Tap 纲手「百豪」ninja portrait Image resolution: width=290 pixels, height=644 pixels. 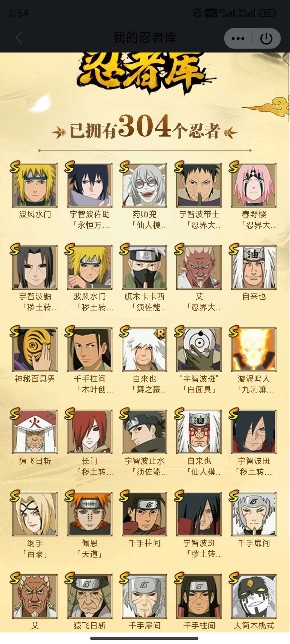[x=35, y=514]
